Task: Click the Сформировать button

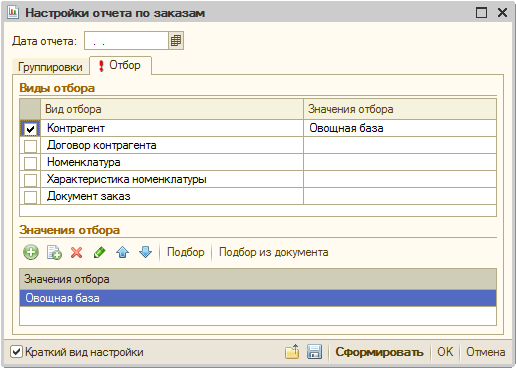Action: click(x=379, y=352)
